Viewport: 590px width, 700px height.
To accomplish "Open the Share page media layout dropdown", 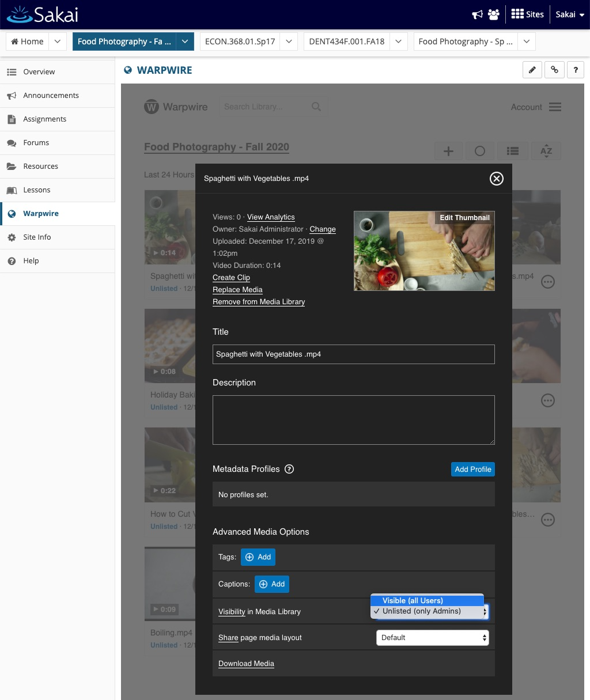I will coord(433,638).
